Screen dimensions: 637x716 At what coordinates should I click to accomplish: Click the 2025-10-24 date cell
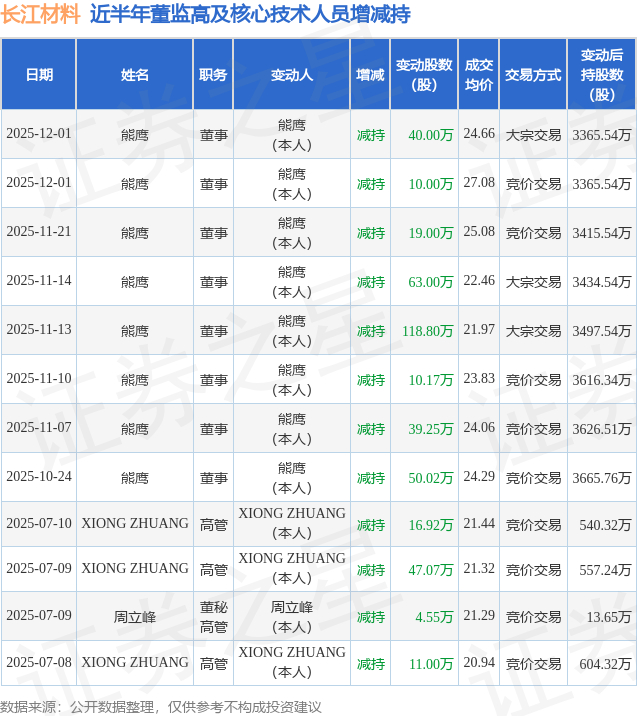pos(39,476)
